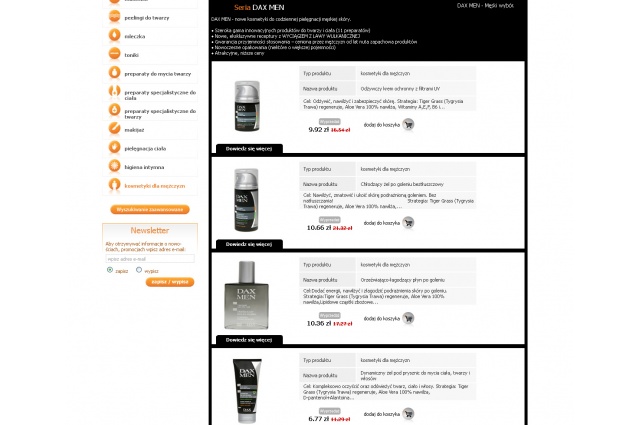640x425 pixels.
Task: Go to 'kosmetyki dla mężczyzn' category
Action: click(155, 186)
